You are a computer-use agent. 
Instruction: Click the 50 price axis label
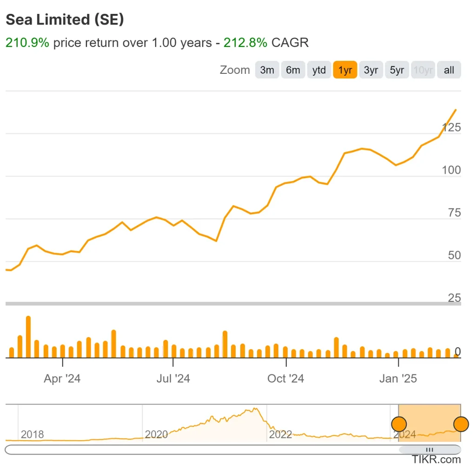455,255
